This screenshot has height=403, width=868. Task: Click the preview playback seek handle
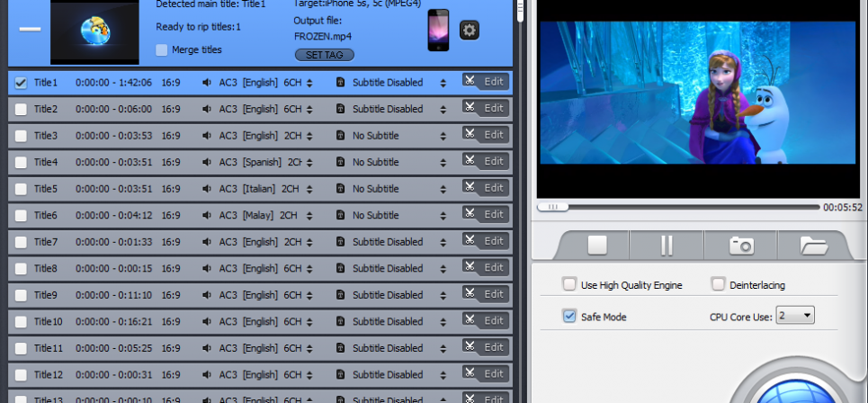point(552,207)
